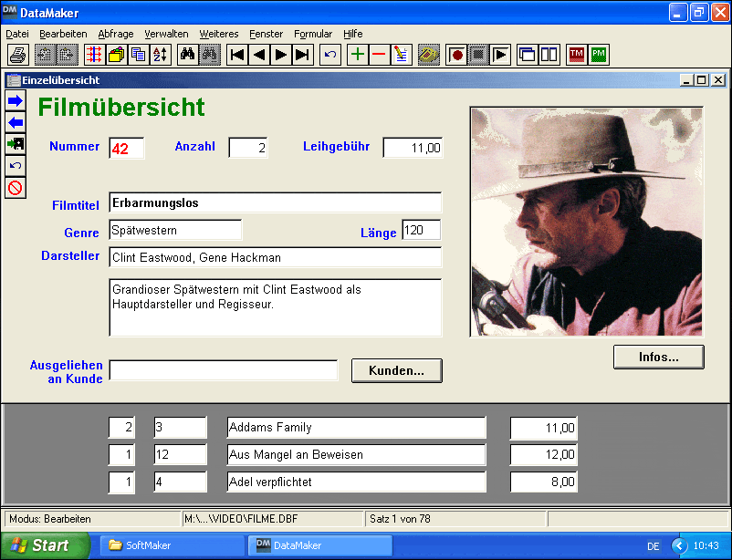Click the Darsteller field with Clint Eastwood
Screen dimensions: 732x560
click(276, 257)
